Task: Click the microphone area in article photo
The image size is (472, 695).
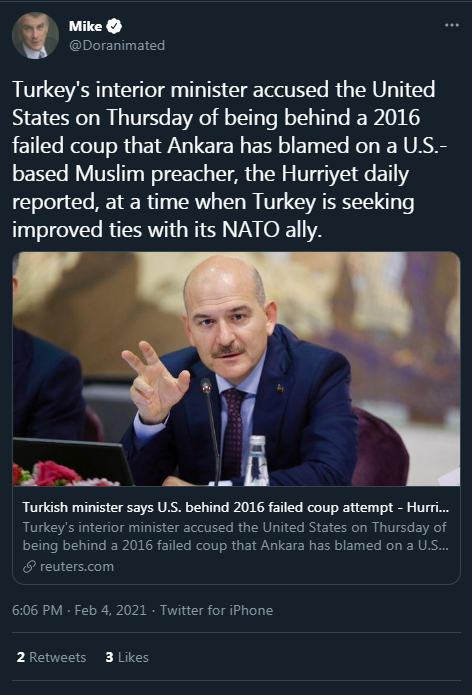Action: (211, 430)
